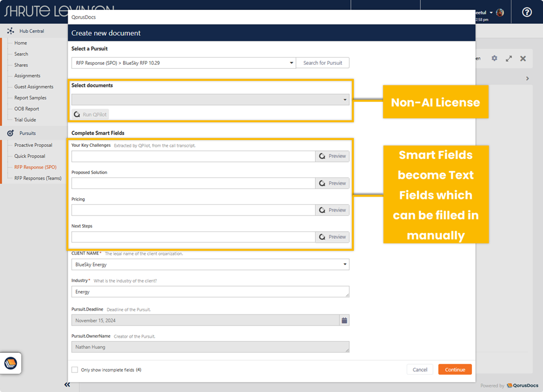Expand the Select a Pursuit dropdown
Screen dimensions: 543x392
(x=291, y=63)
